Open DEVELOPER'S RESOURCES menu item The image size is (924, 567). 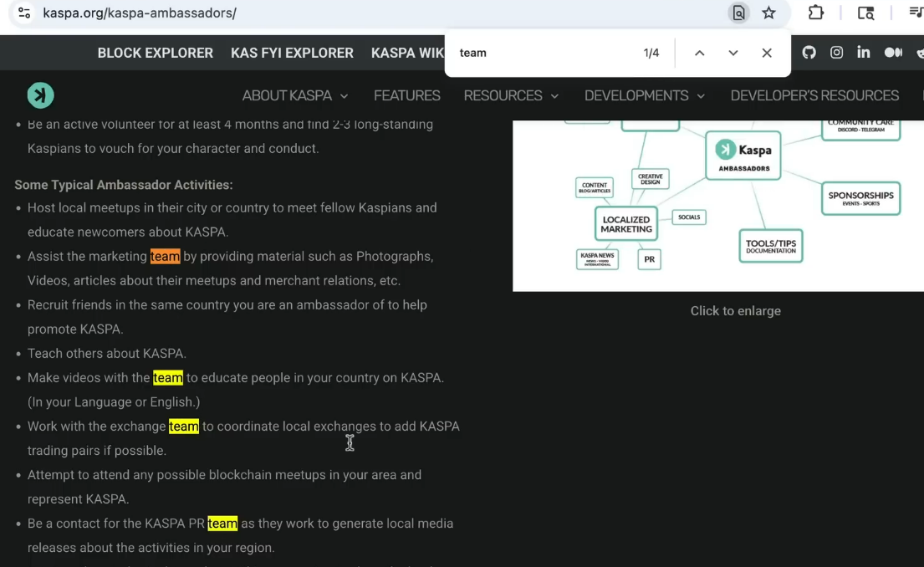(814, 95)
